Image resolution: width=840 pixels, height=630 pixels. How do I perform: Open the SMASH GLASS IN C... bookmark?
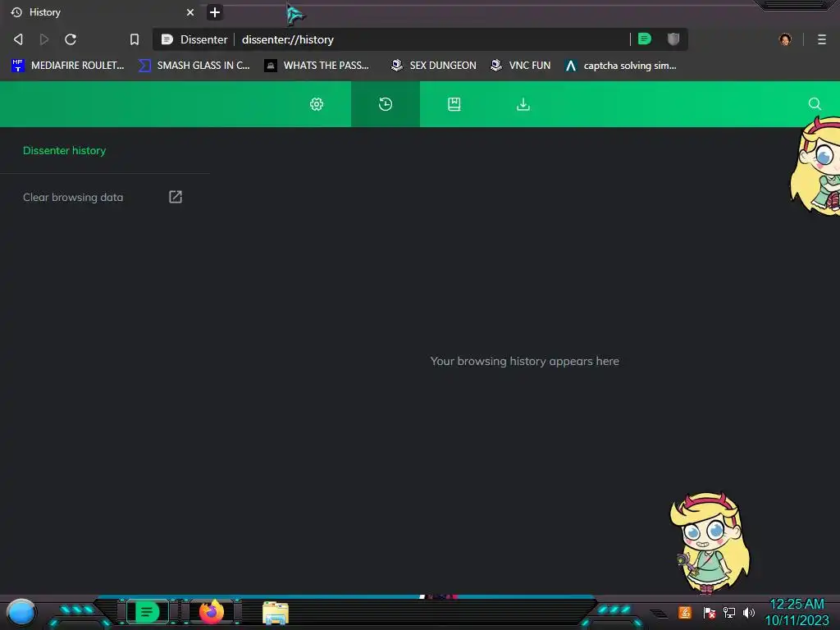pos(194,66)
